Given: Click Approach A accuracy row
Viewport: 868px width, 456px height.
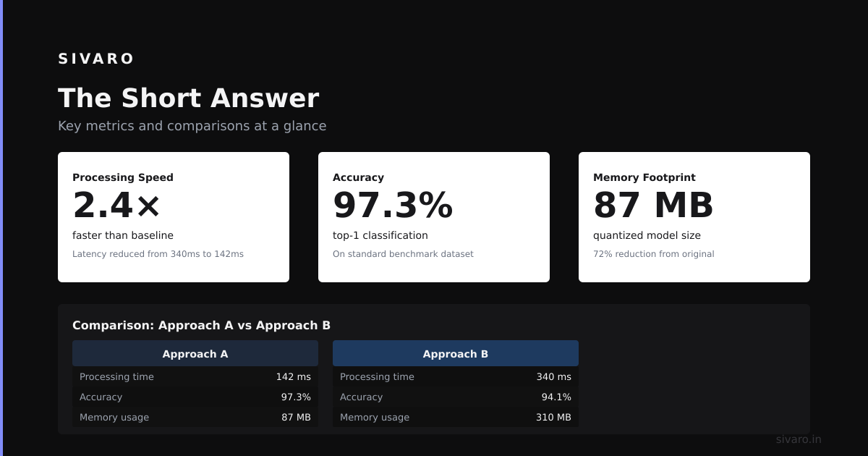Looking at the screenshot, I should [195, 397].
